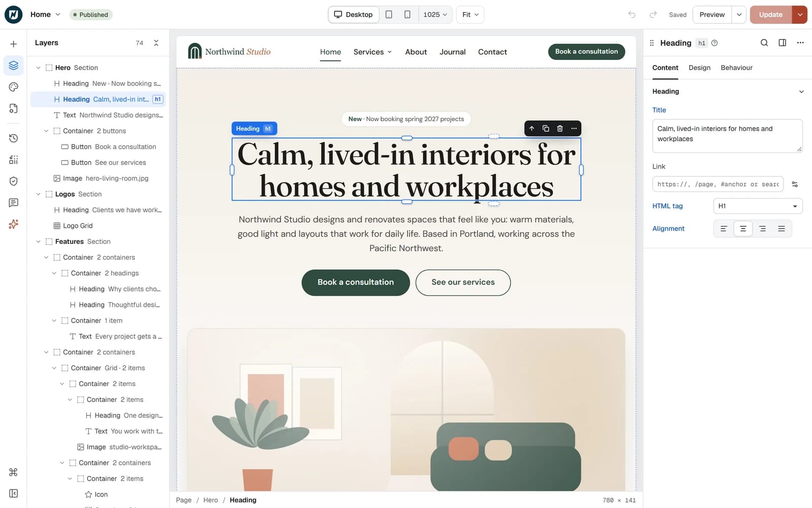812x508 pixels.
Task: Open dropdown arrow next to Update
Action: (x=800, y=15)
